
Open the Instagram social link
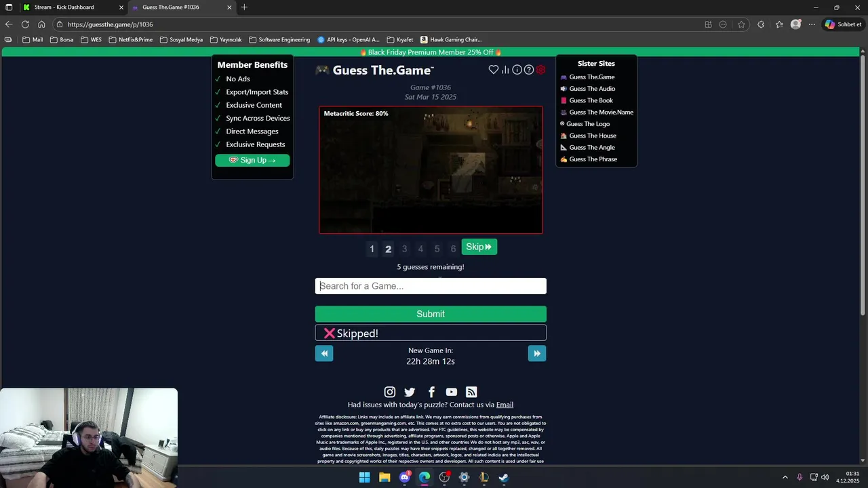pos(390,392)
